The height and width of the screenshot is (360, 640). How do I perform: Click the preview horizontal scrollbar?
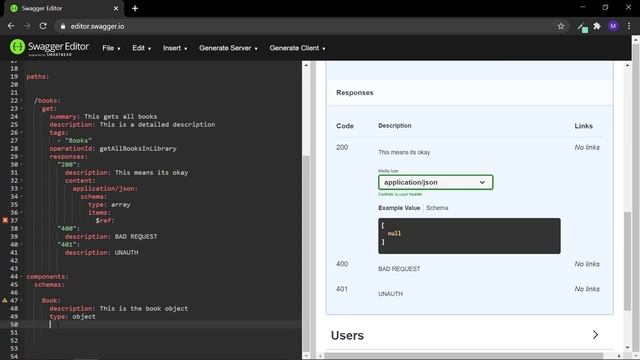pyautogui.click(x=464, y=356)
